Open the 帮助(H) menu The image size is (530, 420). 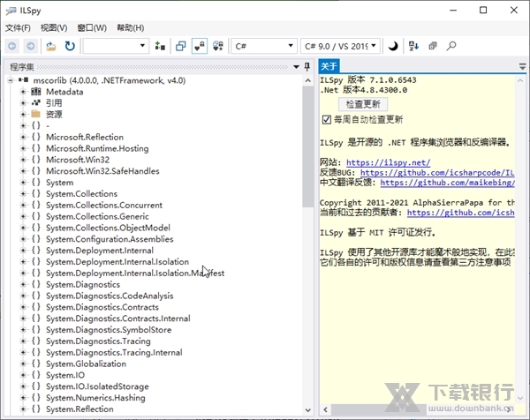[x=130, y=27]
